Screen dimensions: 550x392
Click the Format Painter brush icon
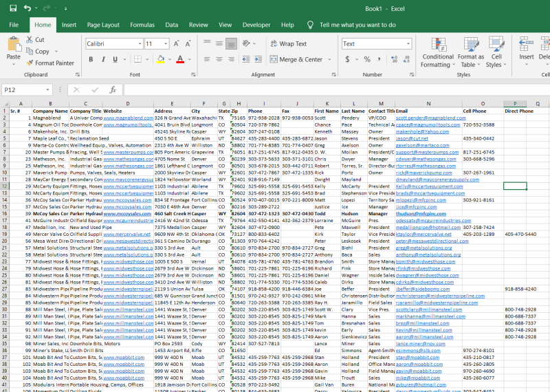pyautogui.click(x=30, y=63)
